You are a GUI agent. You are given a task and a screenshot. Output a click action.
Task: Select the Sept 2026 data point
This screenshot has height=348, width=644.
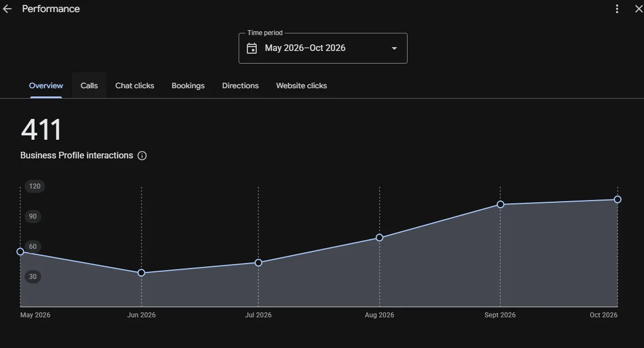(x=500, y=204)
